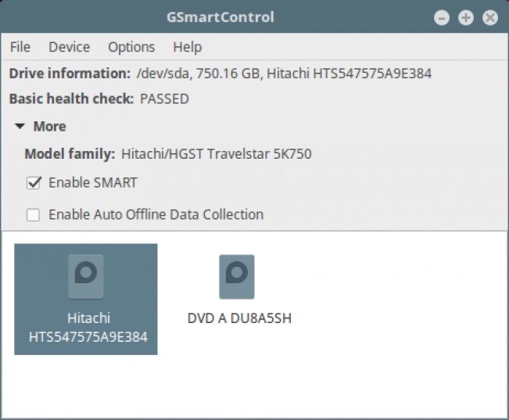Screen dimensions: 509x420
Task: Collapse the More section triangle
Action: (x=20, y=127)
